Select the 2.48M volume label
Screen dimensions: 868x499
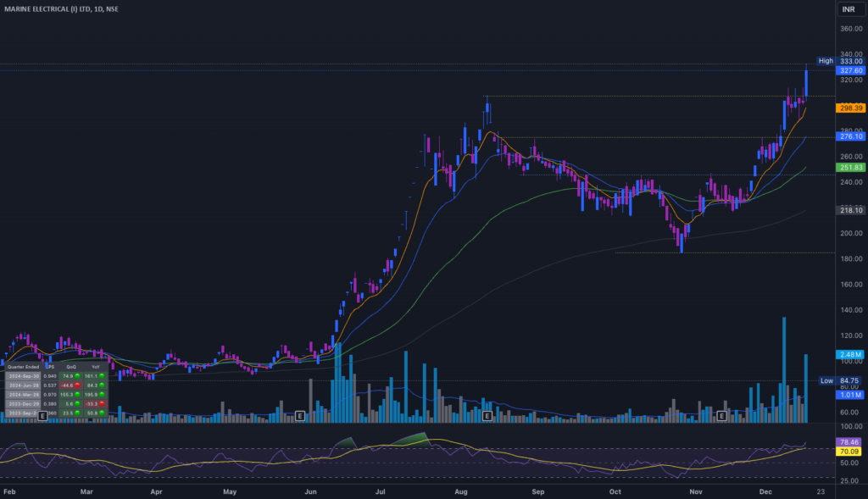849,354
